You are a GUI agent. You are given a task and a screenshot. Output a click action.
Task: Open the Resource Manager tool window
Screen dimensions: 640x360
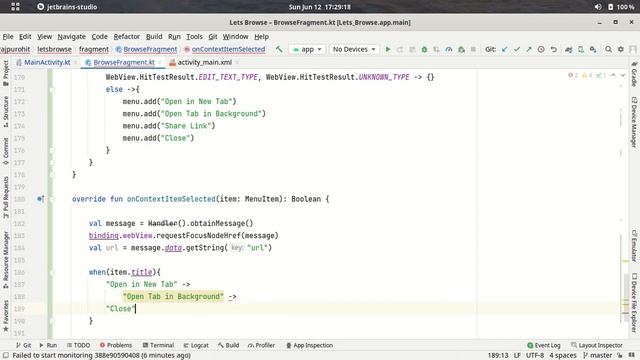(6, 260)
